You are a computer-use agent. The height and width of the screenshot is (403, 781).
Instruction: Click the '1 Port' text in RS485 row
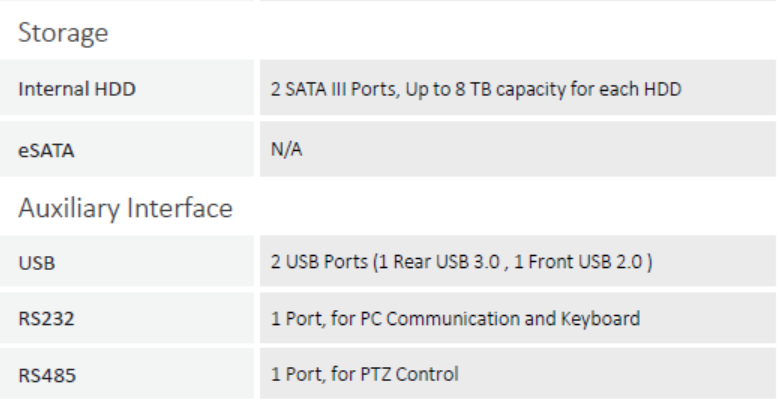[296, 374]
